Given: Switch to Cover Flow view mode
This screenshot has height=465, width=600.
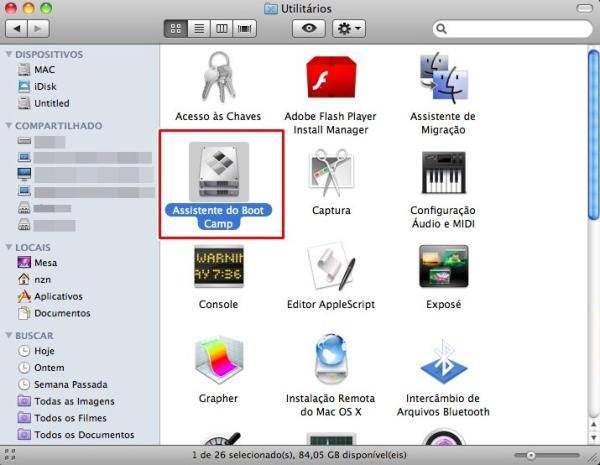Looking at the screenshot, I should [x=245, y=29].
